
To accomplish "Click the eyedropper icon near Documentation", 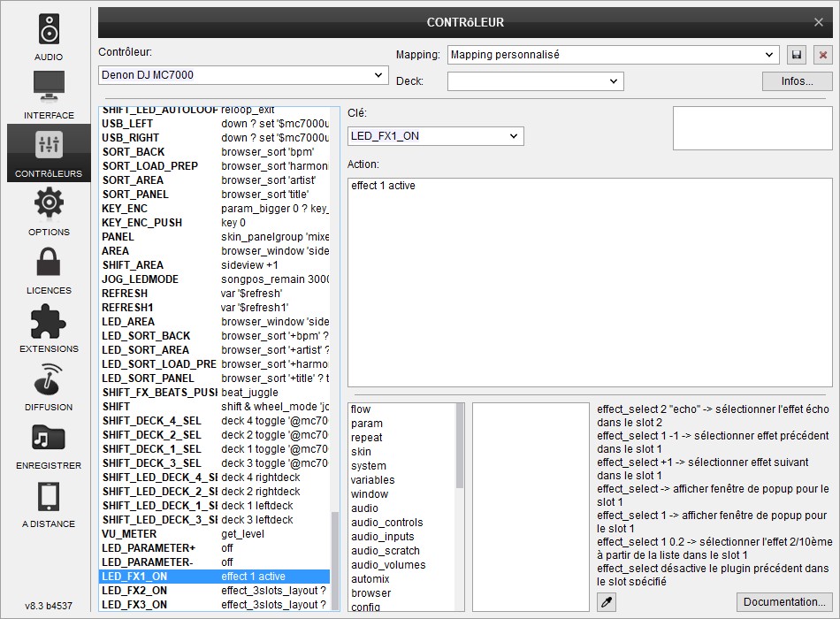I will [607, 602].
